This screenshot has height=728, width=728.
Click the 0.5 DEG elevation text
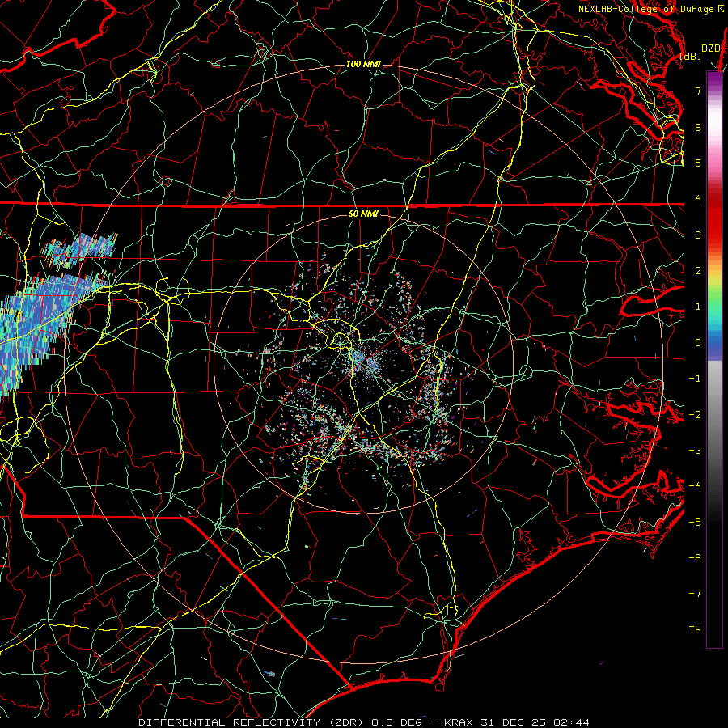tap(396, 722)
